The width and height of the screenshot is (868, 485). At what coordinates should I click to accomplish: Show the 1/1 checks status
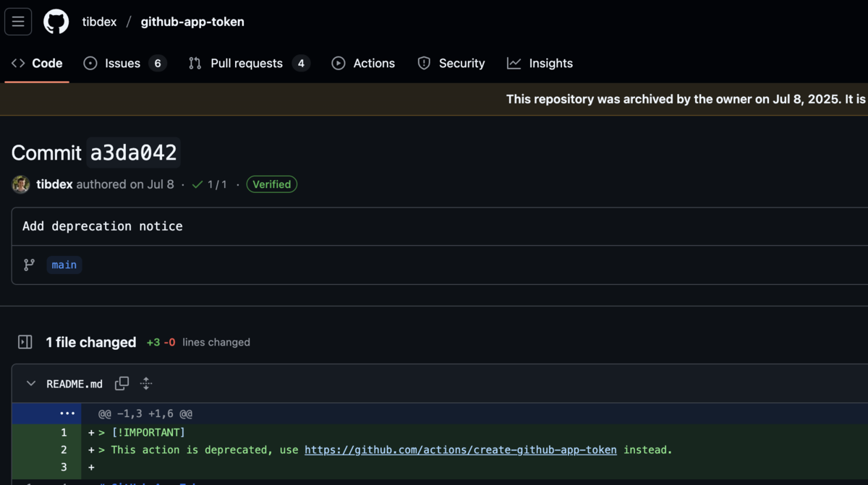(209, 184)
